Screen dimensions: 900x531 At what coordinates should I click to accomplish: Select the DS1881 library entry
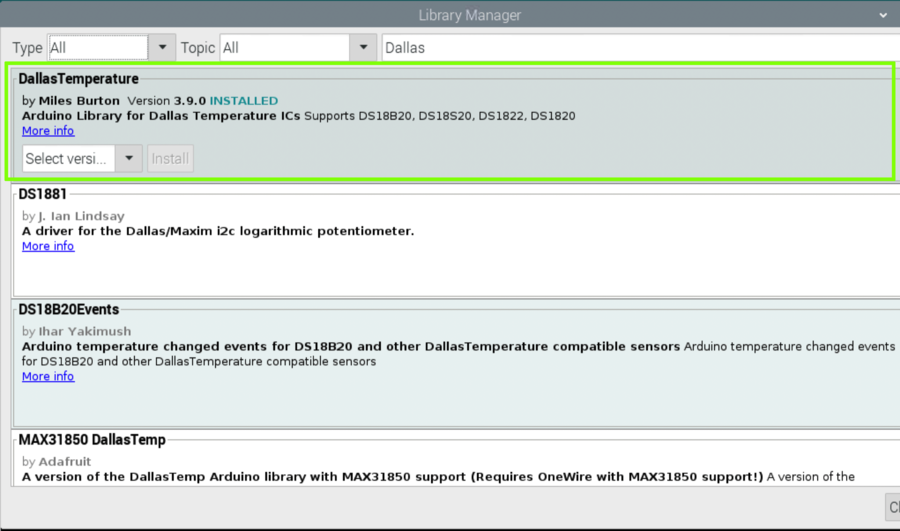click(43, 194)
